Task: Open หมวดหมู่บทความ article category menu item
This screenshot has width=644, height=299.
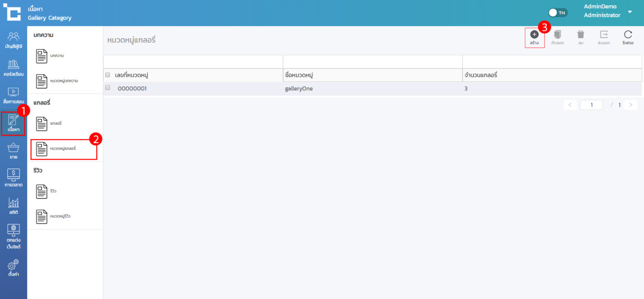Action: (64, 81)
